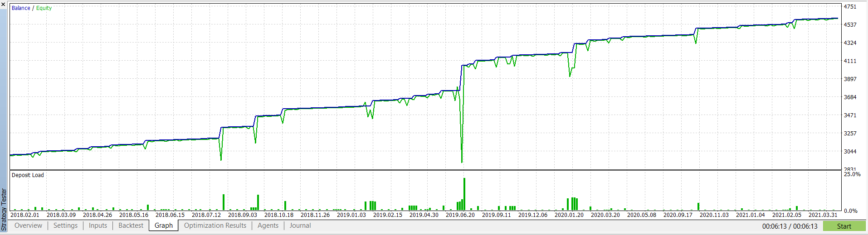
Task: Open the Overview tab
Action: point(28,225)
